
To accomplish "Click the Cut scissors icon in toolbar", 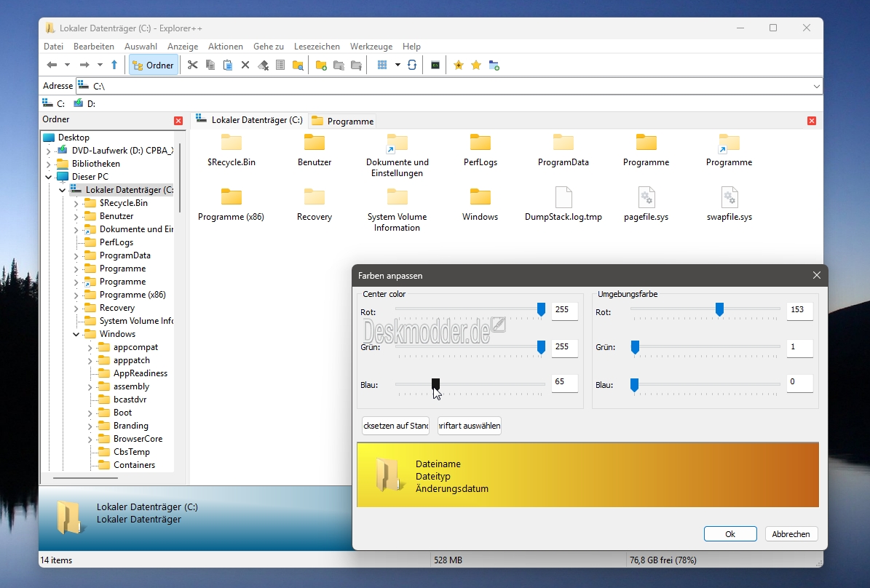I will (x=192, y=65).
